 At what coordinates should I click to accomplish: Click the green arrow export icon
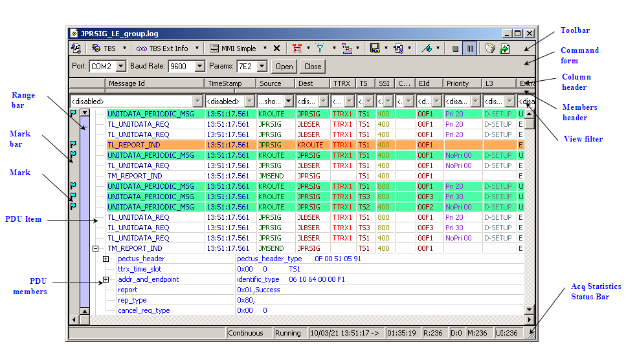(504, 48)
